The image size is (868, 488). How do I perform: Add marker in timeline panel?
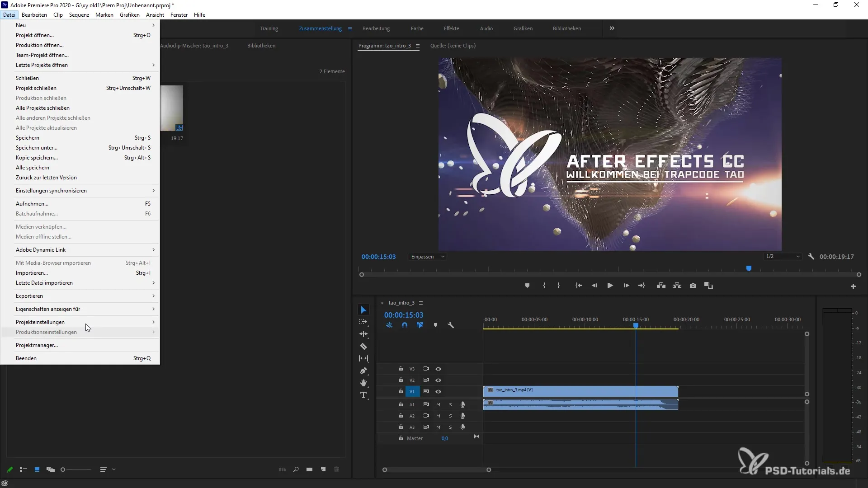click(435, 325)
